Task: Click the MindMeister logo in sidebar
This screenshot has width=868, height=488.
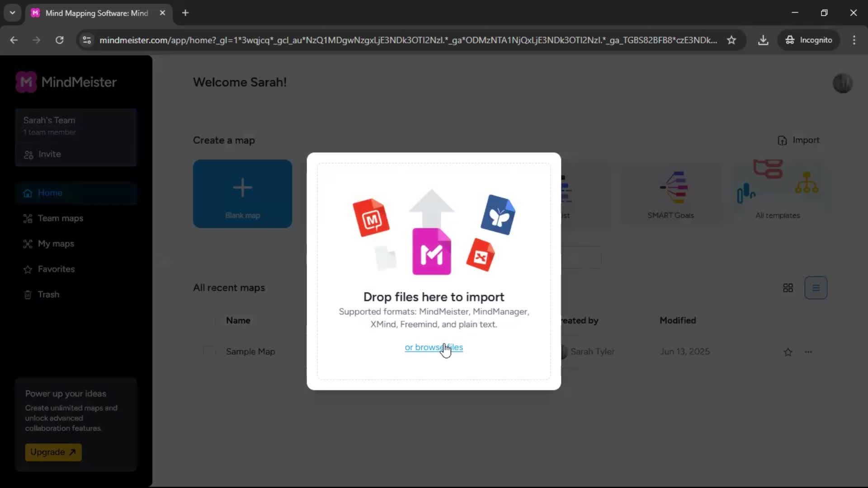Action: point(66,82)
